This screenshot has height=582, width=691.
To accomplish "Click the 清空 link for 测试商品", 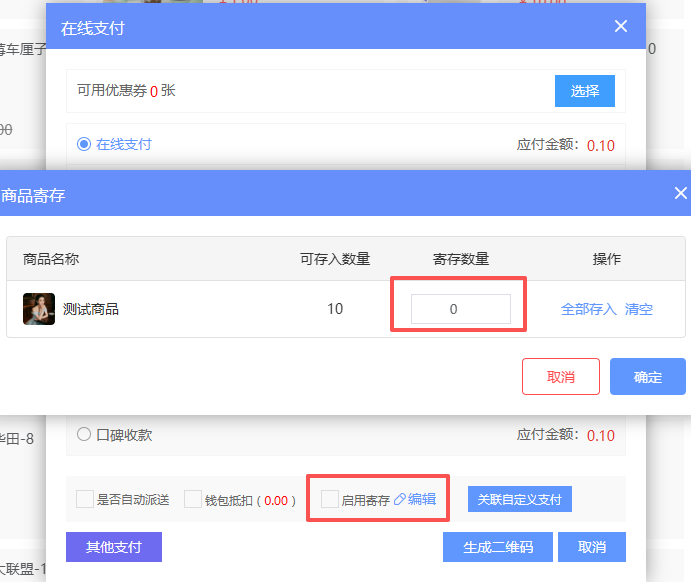I will [x=639, y=309].
